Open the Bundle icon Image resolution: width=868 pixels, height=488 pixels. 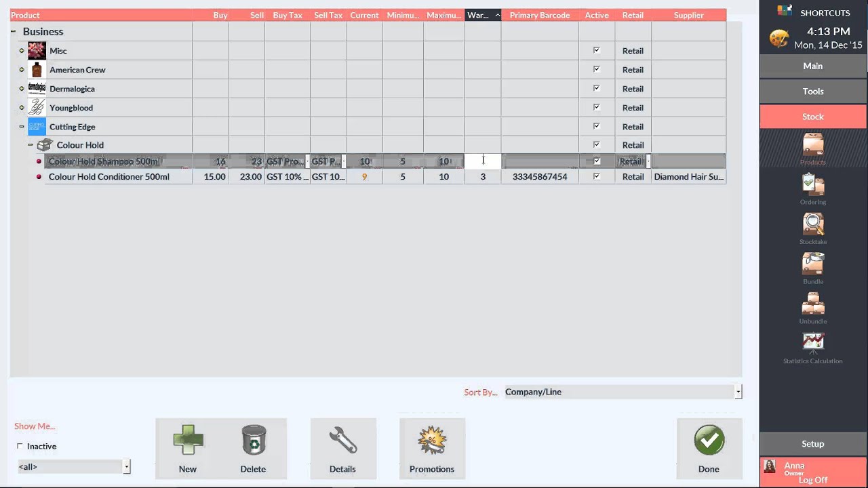812,264
